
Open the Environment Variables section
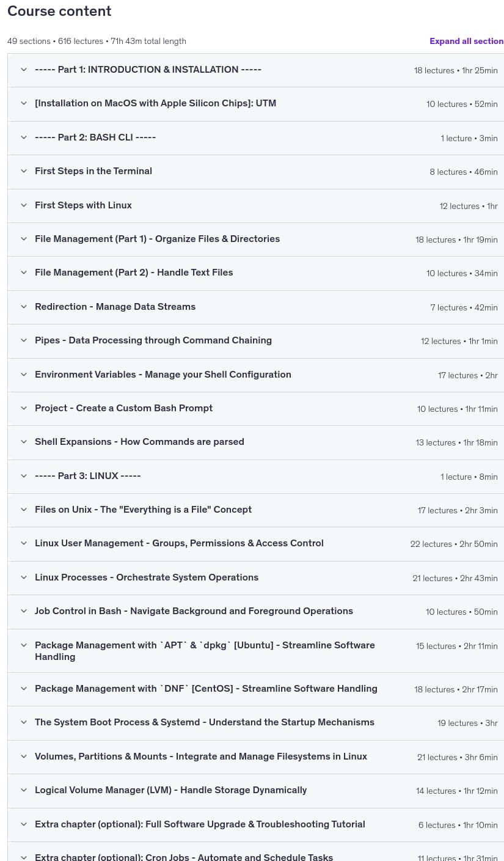pos(255,375)
